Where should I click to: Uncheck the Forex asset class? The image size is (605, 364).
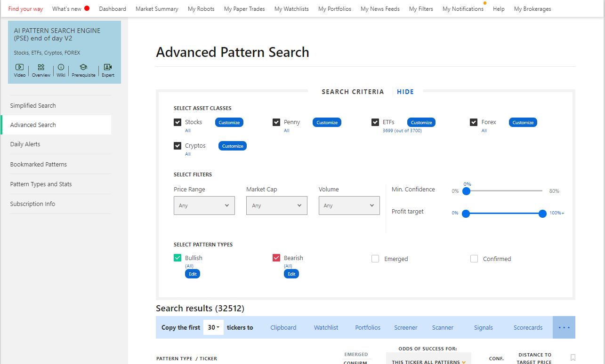pyautogui.click(x=474, y=122)
